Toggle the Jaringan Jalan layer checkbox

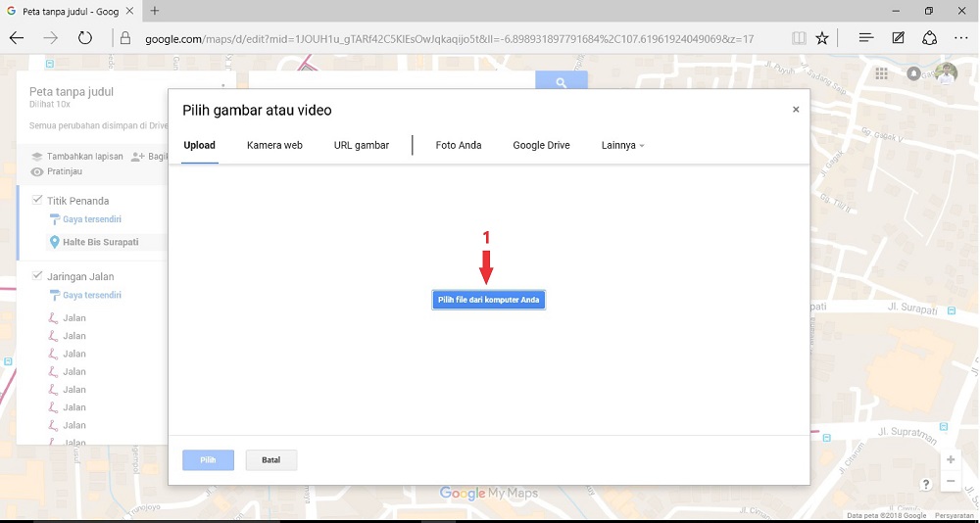37,275
